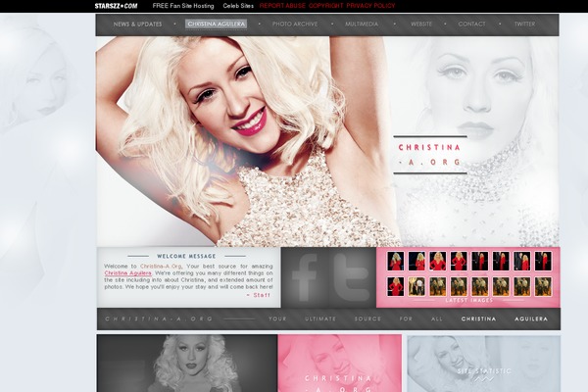Open sixth thumbnail in bottom latest images row

pyautogui.click(x=501, y=286)
